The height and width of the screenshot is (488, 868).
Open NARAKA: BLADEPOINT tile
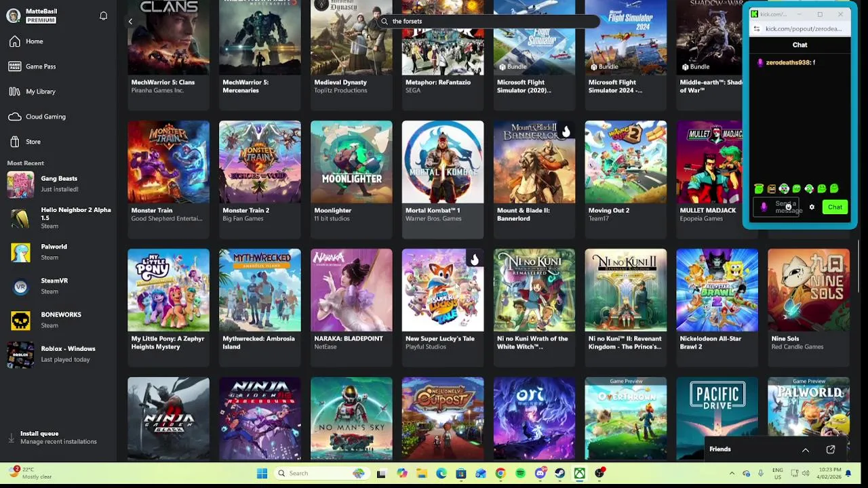click(x=351, y=307)
